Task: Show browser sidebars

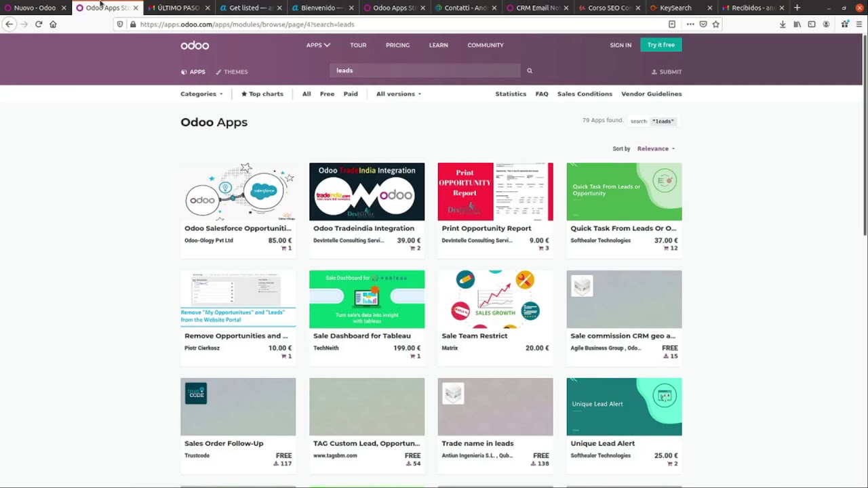Action: coord(812,24)
